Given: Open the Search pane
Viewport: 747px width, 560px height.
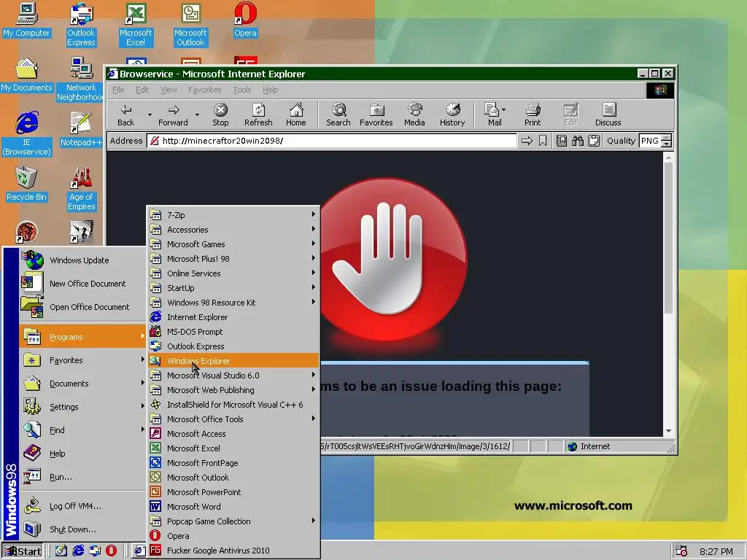Looking at the screenshot, I should pyautogui.click(x=338, y=114).
